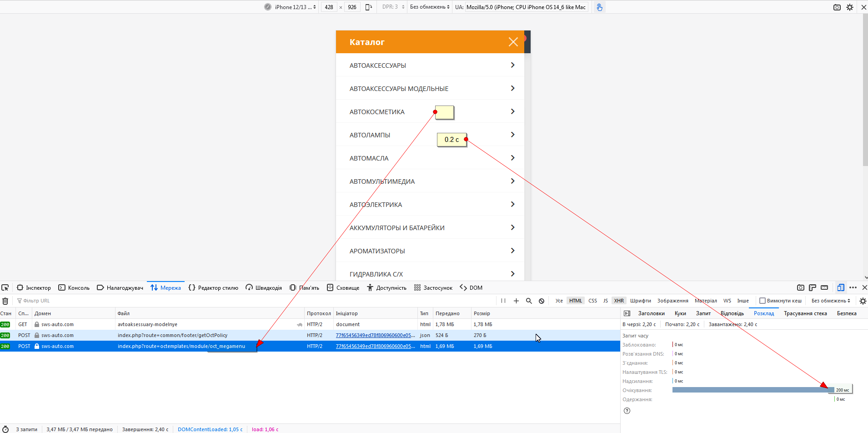Open request blocking panel

point(542,301)
